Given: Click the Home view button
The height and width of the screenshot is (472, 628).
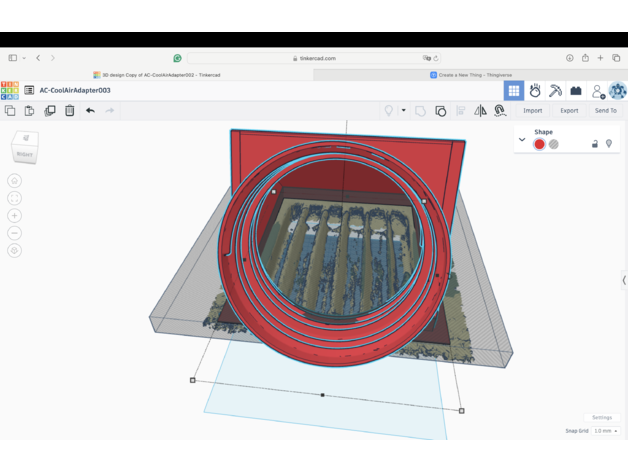Looking at the screenshot, I should pyautogui.click(x=14, y=181).
